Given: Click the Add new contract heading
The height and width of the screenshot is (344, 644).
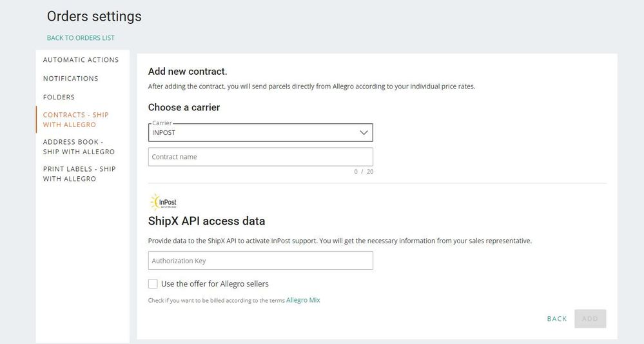Looking at the screenshot, I should 188,72.
